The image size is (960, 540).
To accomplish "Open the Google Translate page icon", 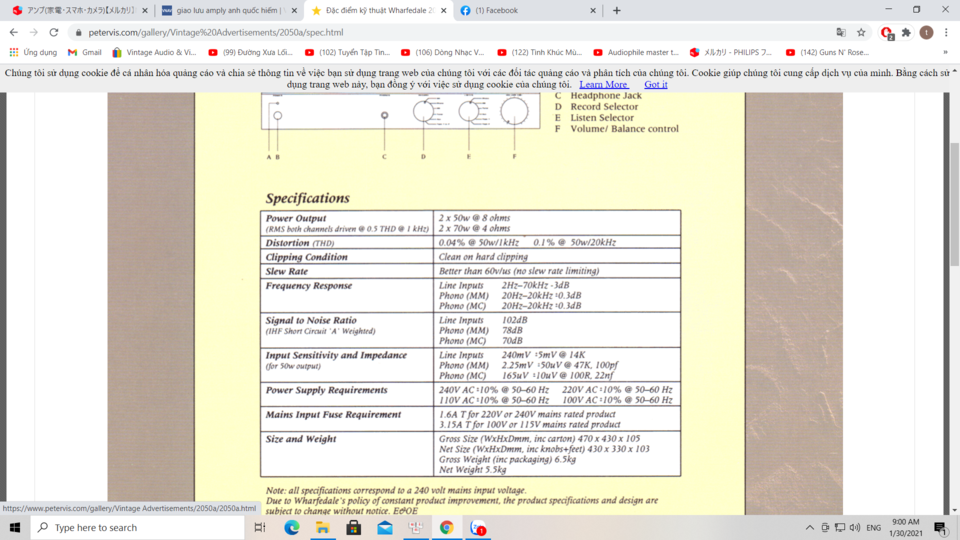I will click(x=841, y=32).
